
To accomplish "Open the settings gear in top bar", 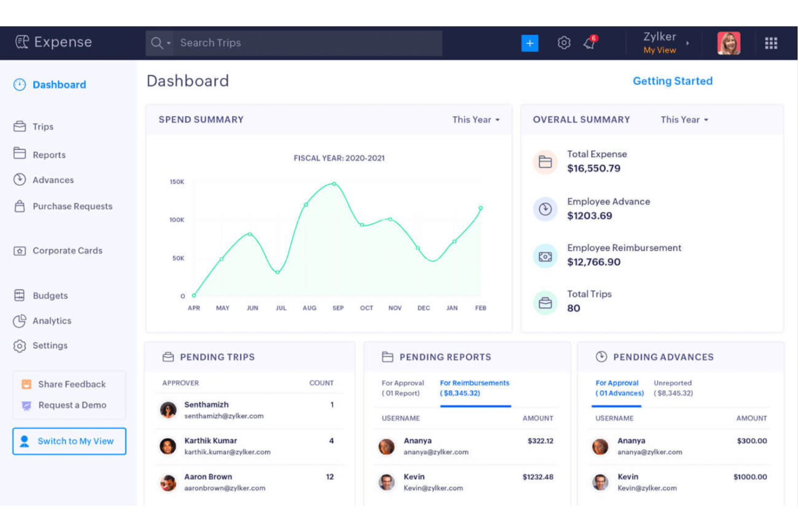I will [563, 43].
